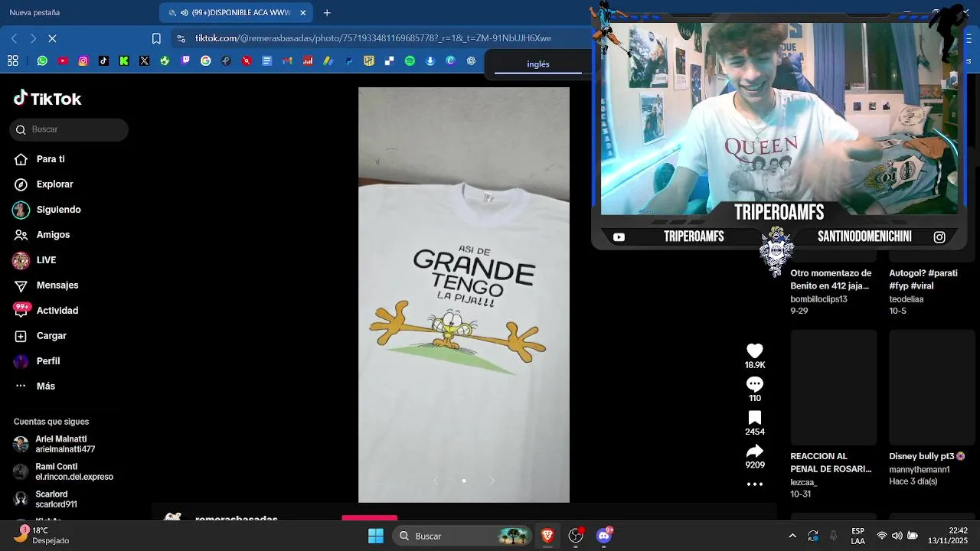Image resolution: width=980 pixels, height=551 pixels.
Task: Open Brave browser from taskbar
Action: click(547, 536)
